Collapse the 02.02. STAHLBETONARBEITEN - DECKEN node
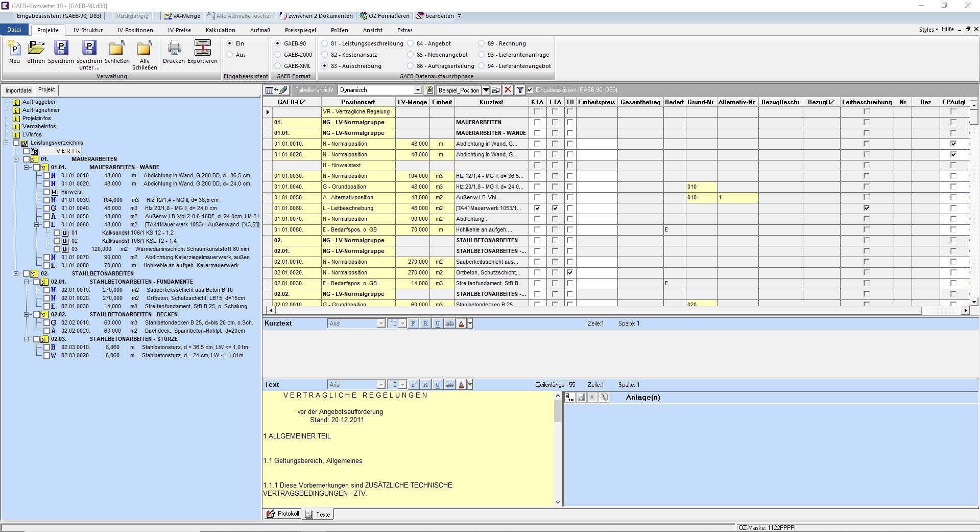The image size is (980, 532). (26, 314)
